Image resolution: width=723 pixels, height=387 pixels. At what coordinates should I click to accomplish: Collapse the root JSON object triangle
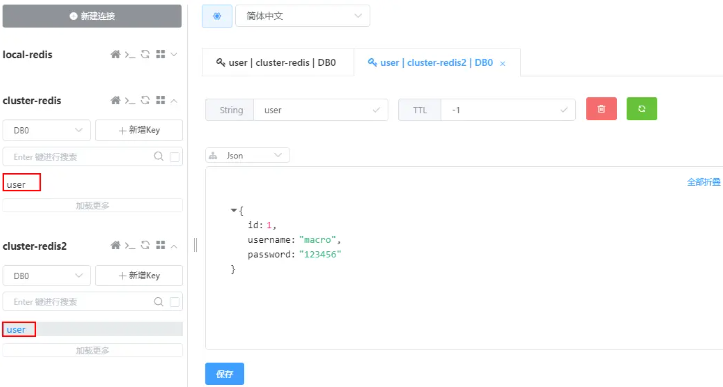[x=234, y=210]
